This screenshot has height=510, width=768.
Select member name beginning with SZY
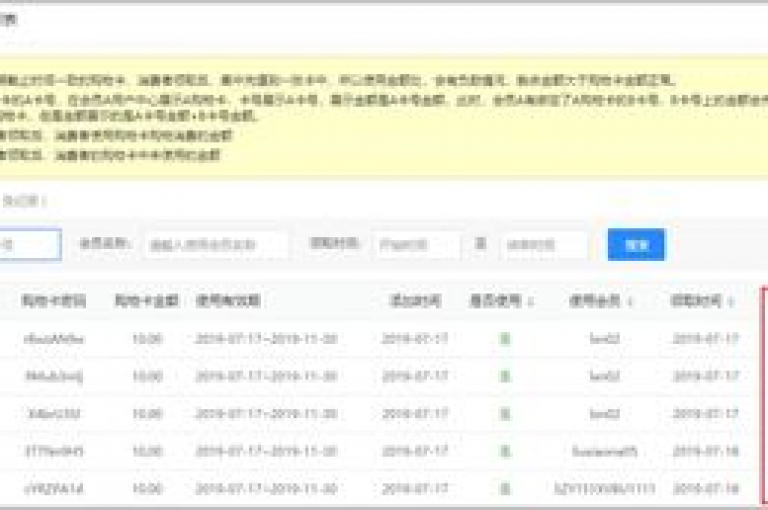point(604,488)
